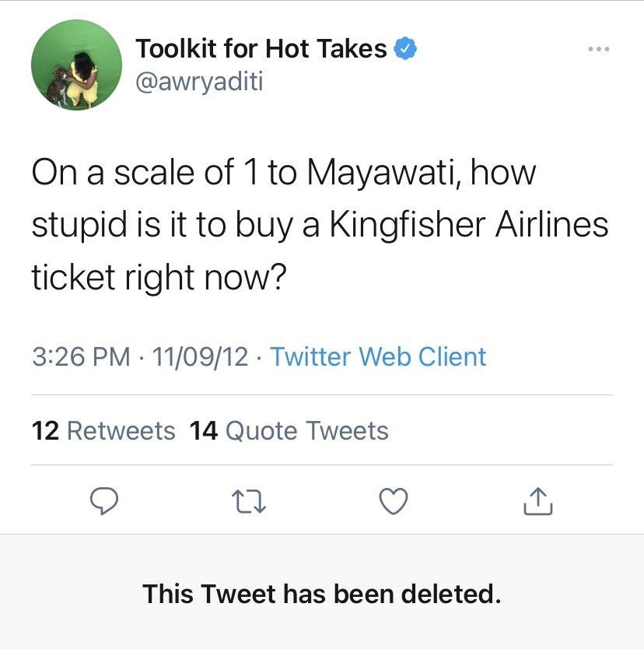Like the tweet with the heart icon
The width and height of the screenshot is (644, 649).
point(394,502)
